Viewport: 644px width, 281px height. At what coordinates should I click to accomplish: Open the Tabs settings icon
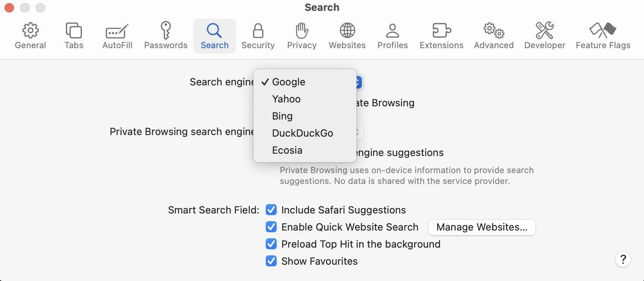pyautogui.click(x=74, y=36)
